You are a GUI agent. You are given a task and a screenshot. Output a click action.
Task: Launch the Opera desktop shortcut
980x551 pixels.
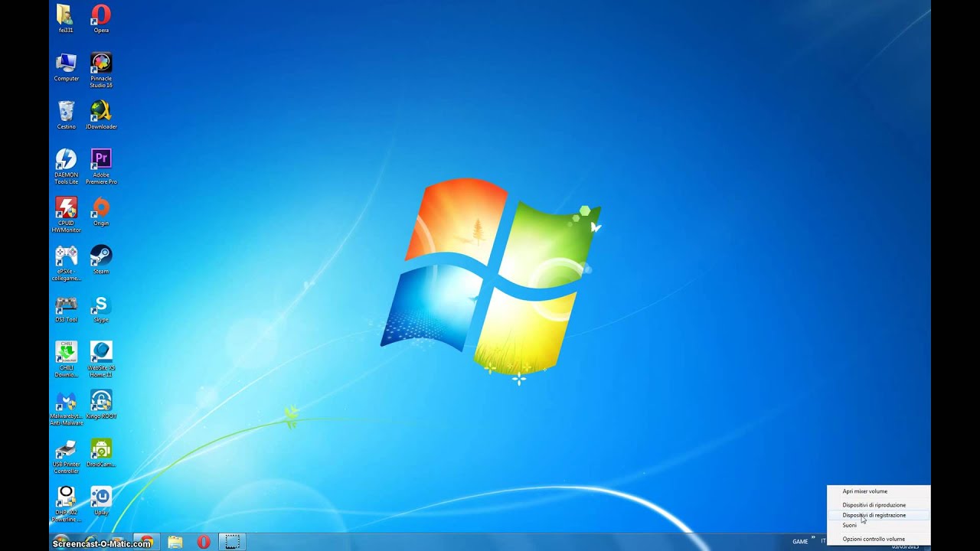tap(101, 18)
